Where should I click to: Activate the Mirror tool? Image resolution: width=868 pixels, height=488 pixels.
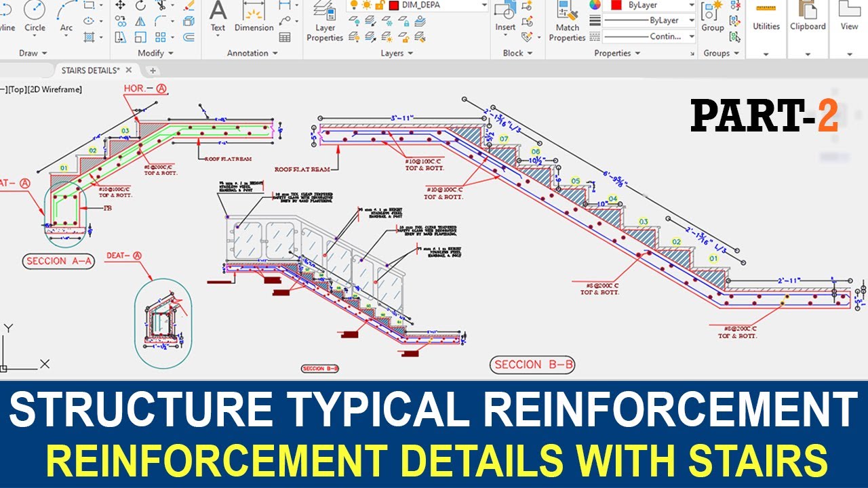(x=140, y=21)
